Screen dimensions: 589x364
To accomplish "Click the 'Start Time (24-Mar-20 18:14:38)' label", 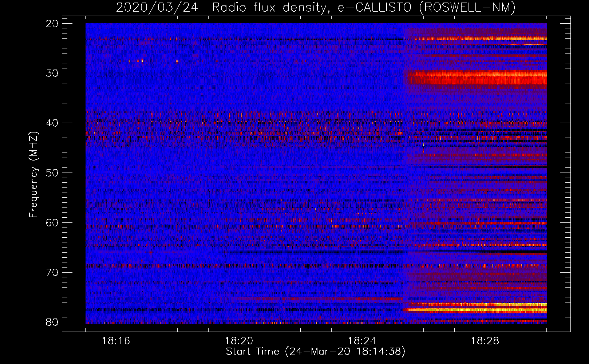I will click(x=316, y=352).
